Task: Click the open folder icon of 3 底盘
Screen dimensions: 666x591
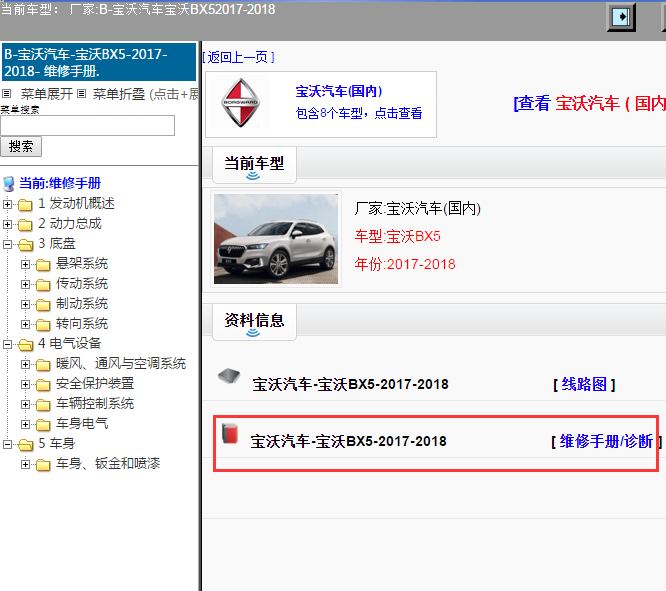Action: coord(25,245)
